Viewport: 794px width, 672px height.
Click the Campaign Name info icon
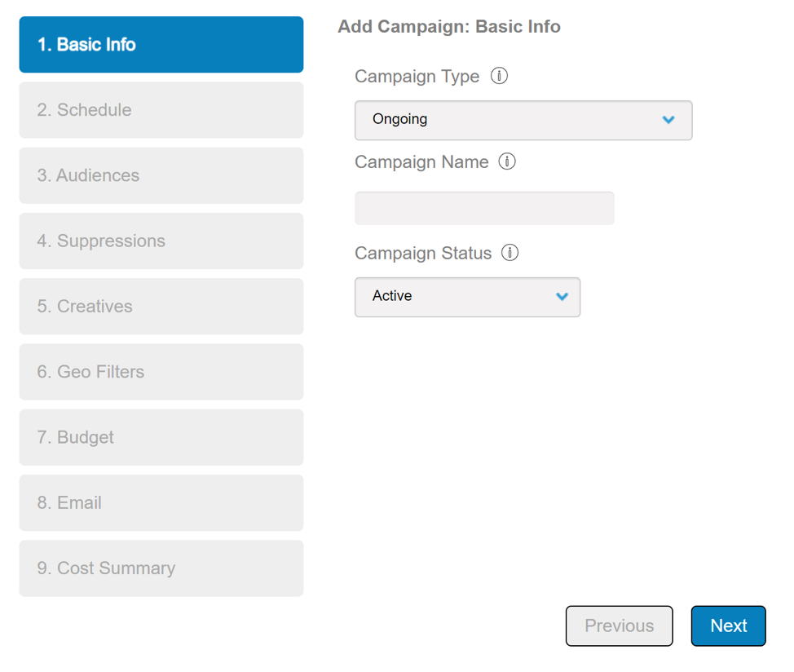click(507, 161)
